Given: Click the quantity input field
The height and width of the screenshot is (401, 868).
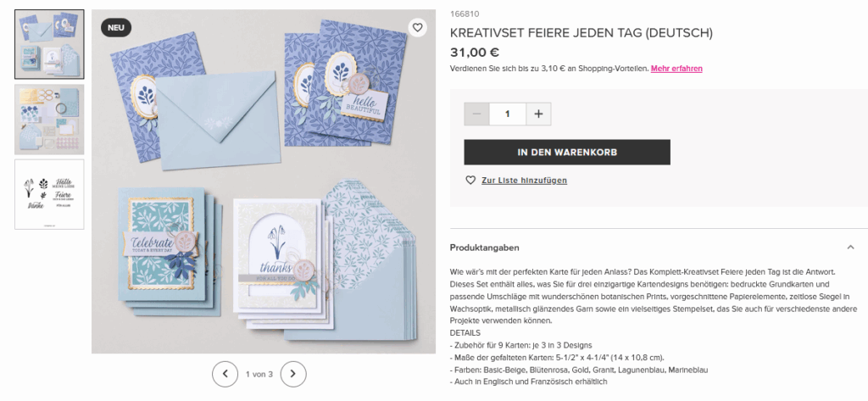Looking at the screenshot, I should (x=508, y=114).
